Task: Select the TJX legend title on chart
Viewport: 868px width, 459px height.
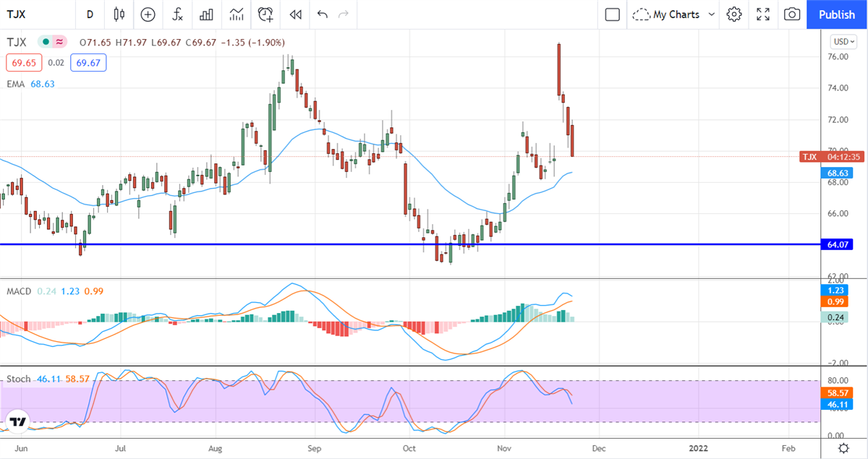Action: [x=17, y=42]
